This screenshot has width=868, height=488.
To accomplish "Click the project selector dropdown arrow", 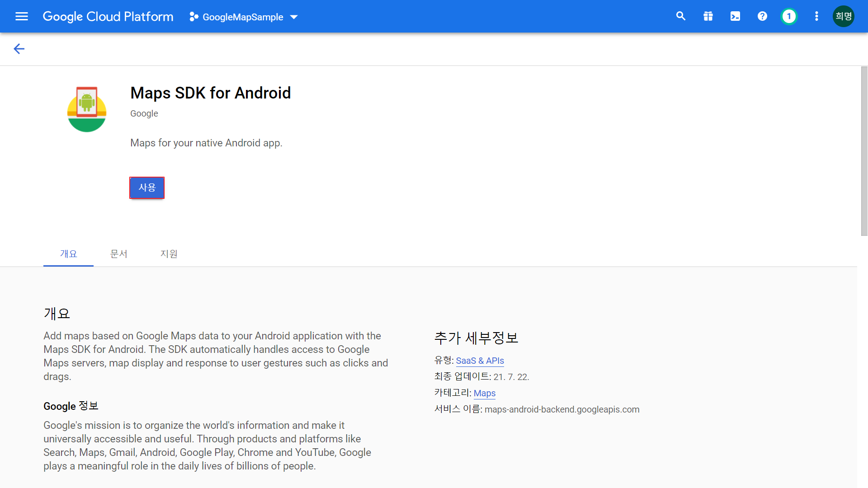I will (294, 17).
